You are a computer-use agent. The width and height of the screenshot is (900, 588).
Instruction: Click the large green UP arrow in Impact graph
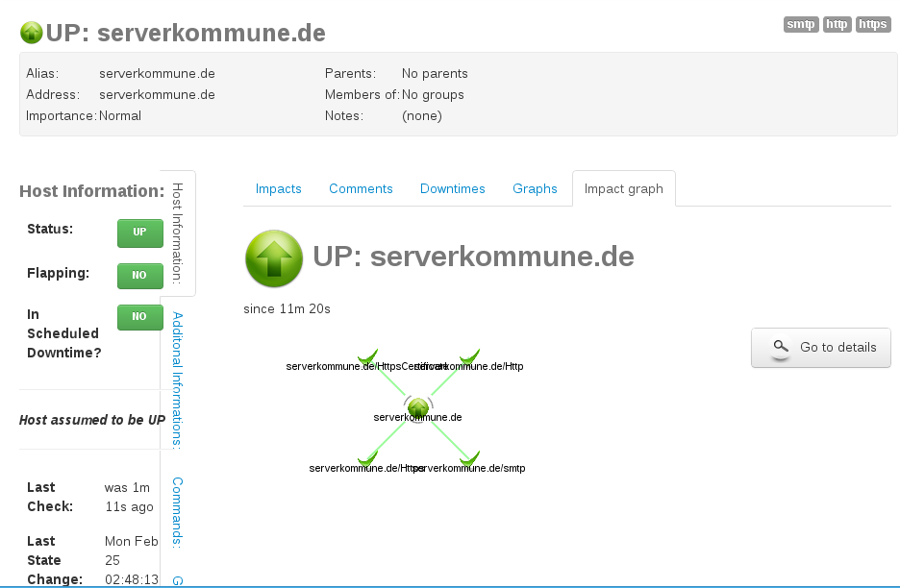coord(274,258)
